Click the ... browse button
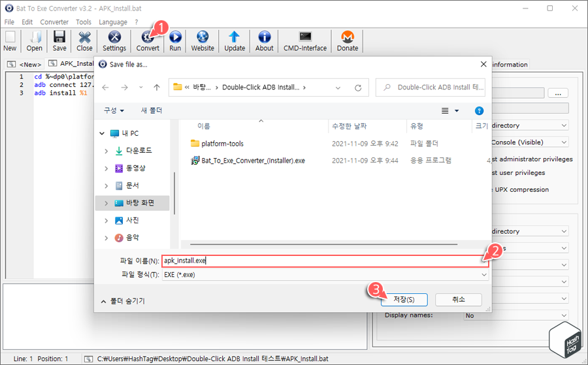The width and height of the screenshot is (588, 365). 558,93
